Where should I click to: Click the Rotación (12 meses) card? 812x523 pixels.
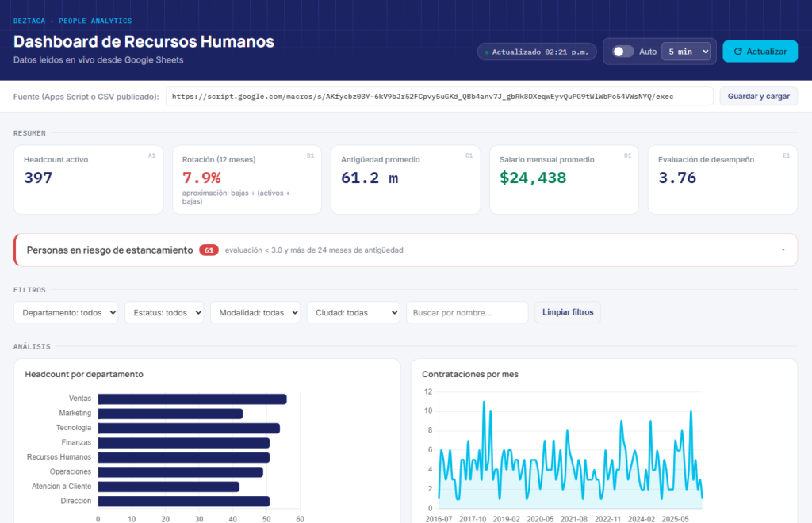(x=247, y=180)
